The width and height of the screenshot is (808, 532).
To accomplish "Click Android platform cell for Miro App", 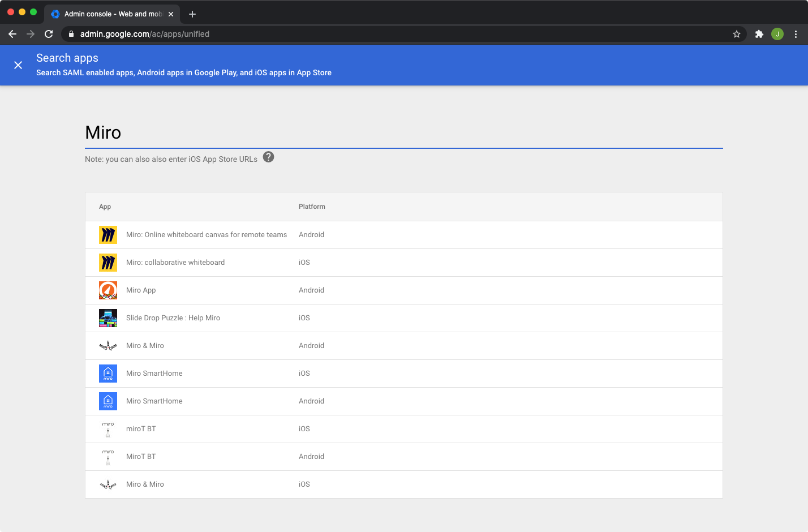I will click(x=311, y=290).
